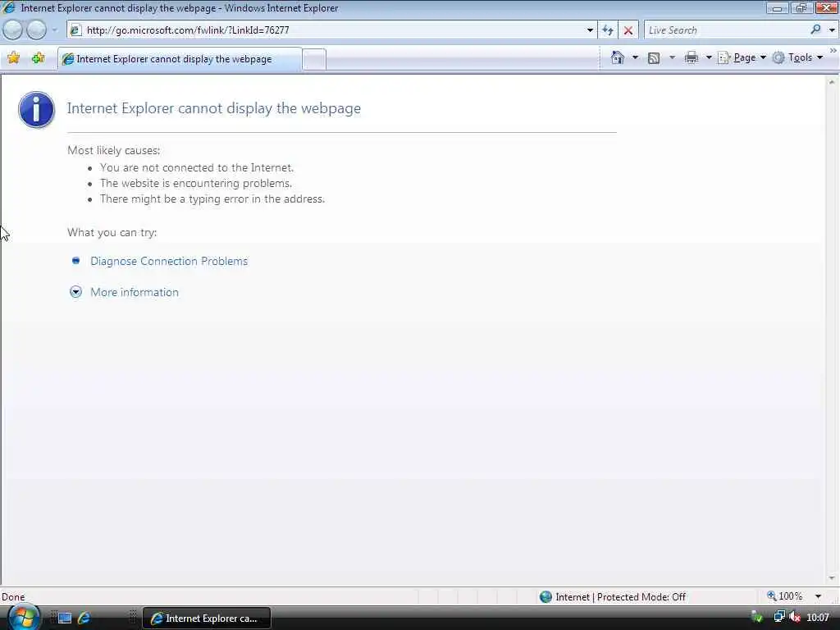Click the network status tray icon
This screenshot has height=630, width=840.
779,617
